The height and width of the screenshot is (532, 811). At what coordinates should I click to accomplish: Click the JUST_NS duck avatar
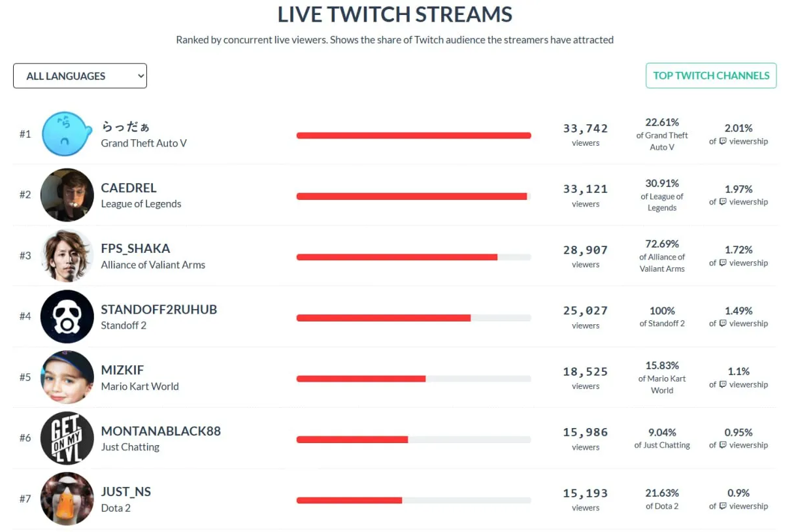67,499
